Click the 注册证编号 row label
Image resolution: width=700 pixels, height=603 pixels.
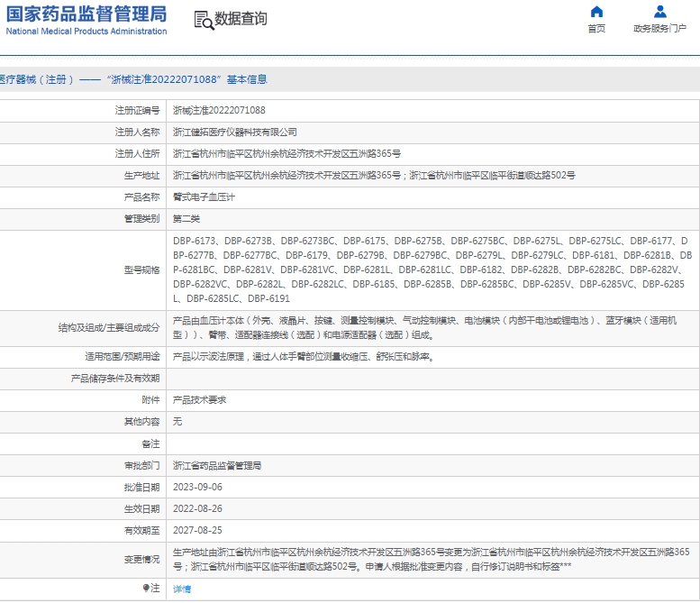137,110
